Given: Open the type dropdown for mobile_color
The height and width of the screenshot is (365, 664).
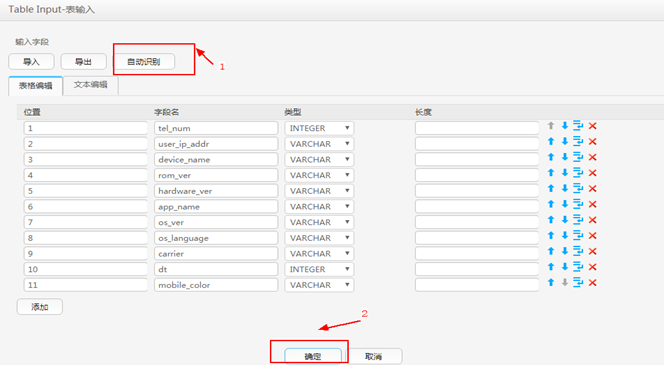Looking at the screenshot, I should point(319,285).
